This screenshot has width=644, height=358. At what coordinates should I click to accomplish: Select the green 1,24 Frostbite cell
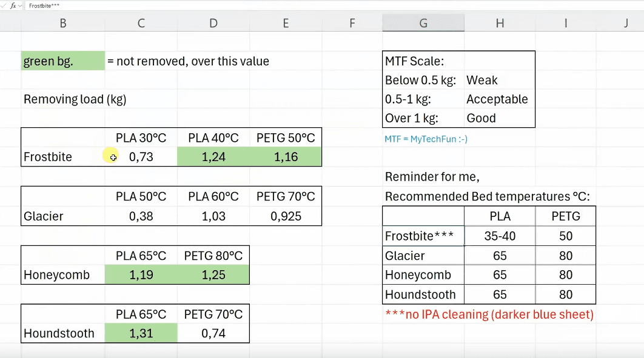213,157
